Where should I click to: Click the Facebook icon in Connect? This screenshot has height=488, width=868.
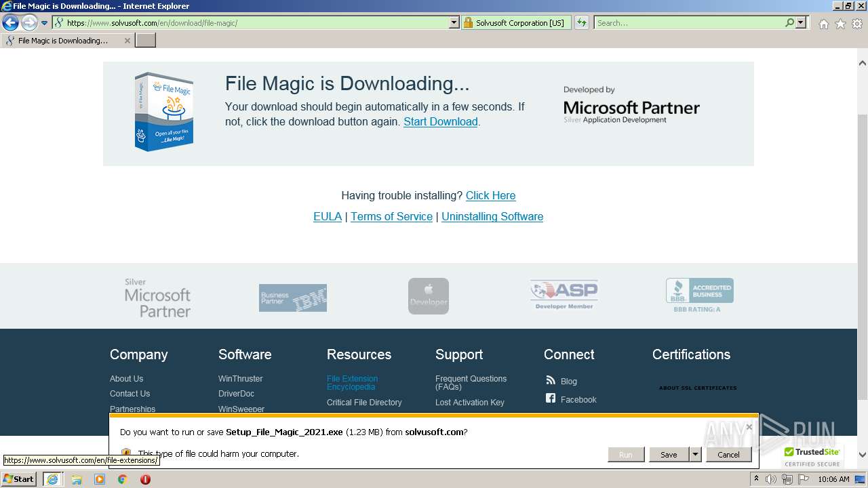pyautogui.click(x=551, y=399)
